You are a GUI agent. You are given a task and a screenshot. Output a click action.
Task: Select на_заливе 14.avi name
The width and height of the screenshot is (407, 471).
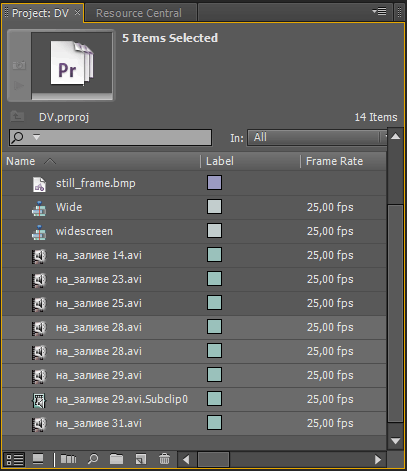[99, 255]
